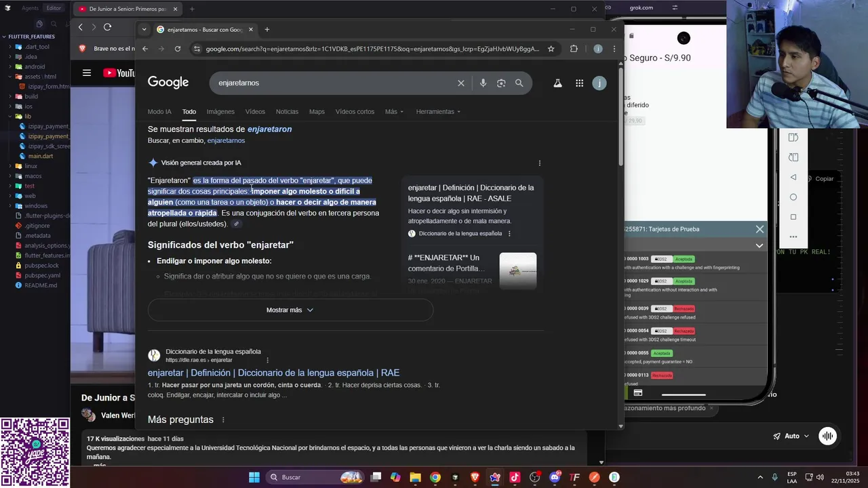Screen dimensions: 868x488
Task: Open Google Search Labs flask icon
Action: 557,83
